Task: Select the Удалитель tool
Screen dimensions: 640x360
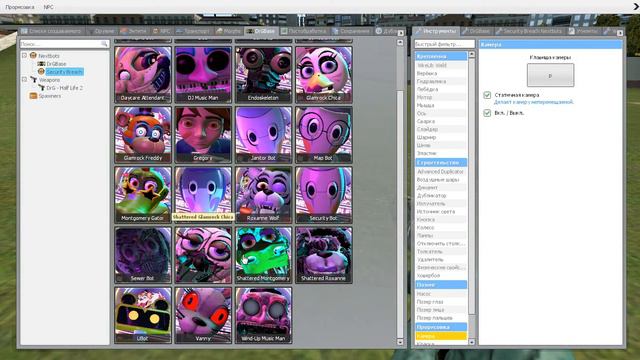Action: coord(441,260)
